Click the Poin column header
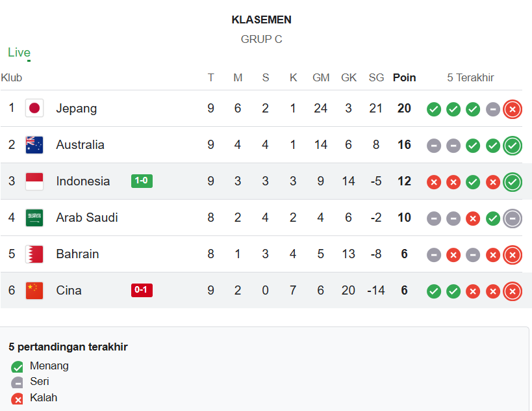Viewport: 532px width, 411px height. [x=404, y=78]
